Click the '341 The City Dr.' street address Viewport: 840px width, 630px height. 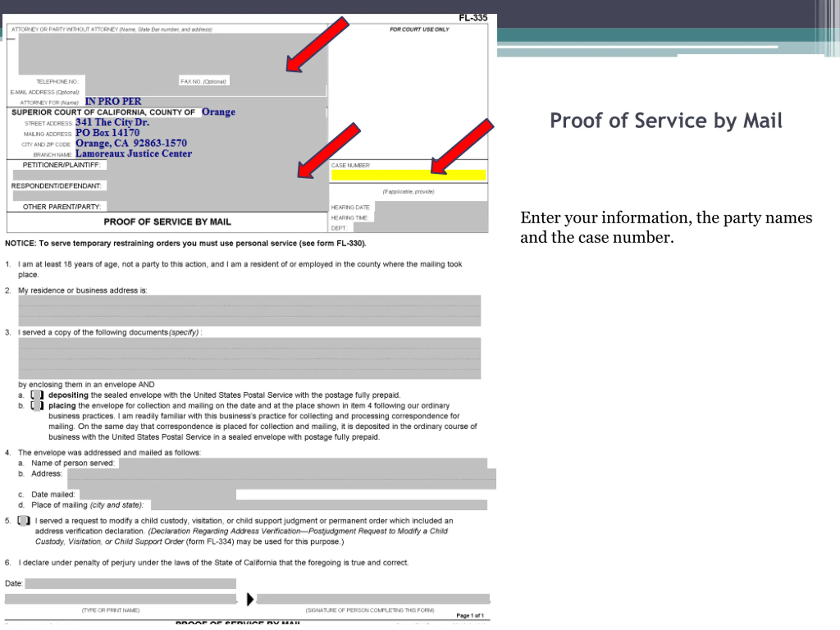(113, 122)
